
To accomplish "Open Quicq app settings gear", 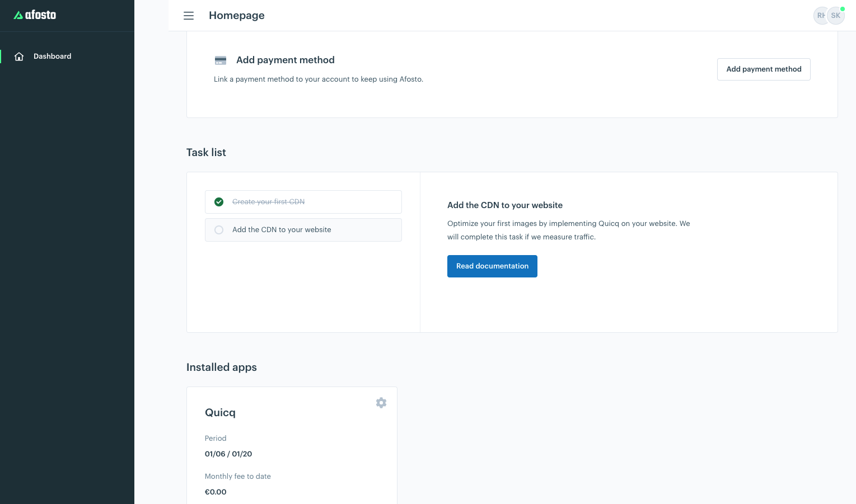I will [381, 403].
